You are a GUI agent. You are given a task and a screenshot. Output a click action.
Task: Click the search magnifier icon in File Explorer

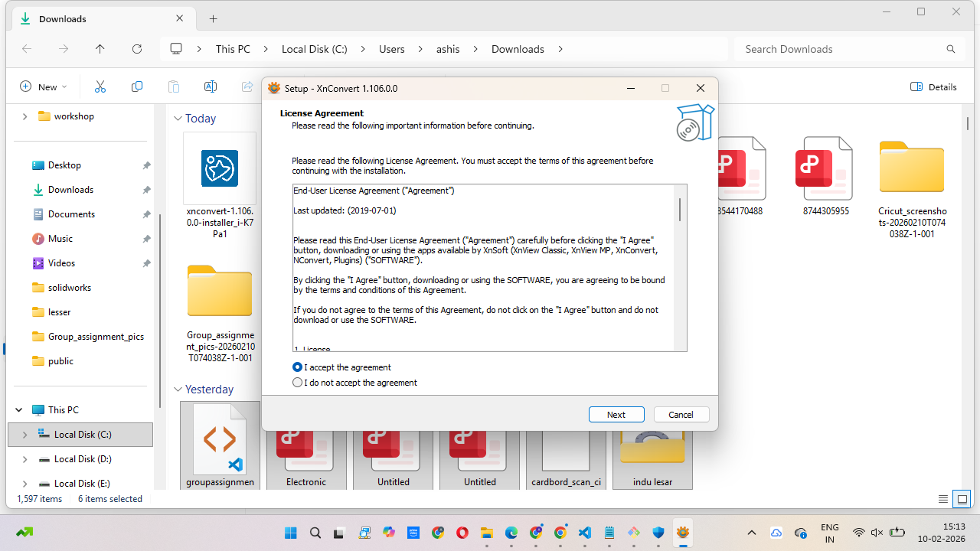(951, 49)
